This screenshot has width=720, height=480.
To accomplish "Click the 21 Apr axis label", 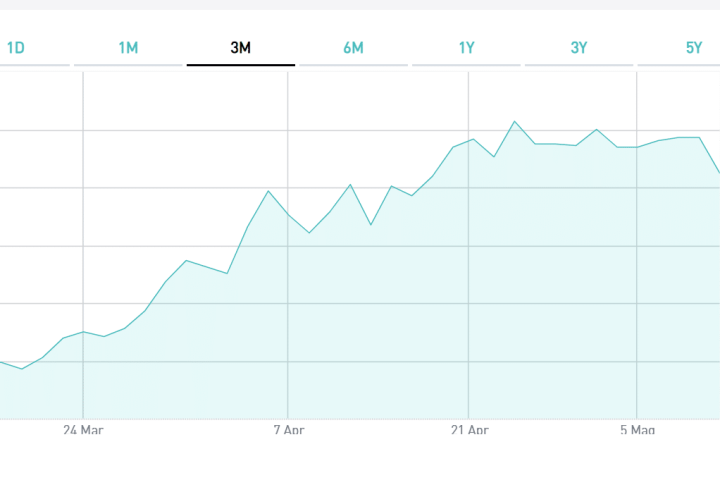I will pos(470,431).
